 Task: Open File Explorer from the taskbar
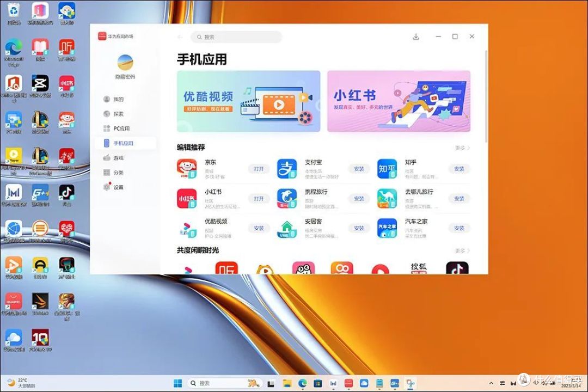pyautogui.click(x=287, y=383)
